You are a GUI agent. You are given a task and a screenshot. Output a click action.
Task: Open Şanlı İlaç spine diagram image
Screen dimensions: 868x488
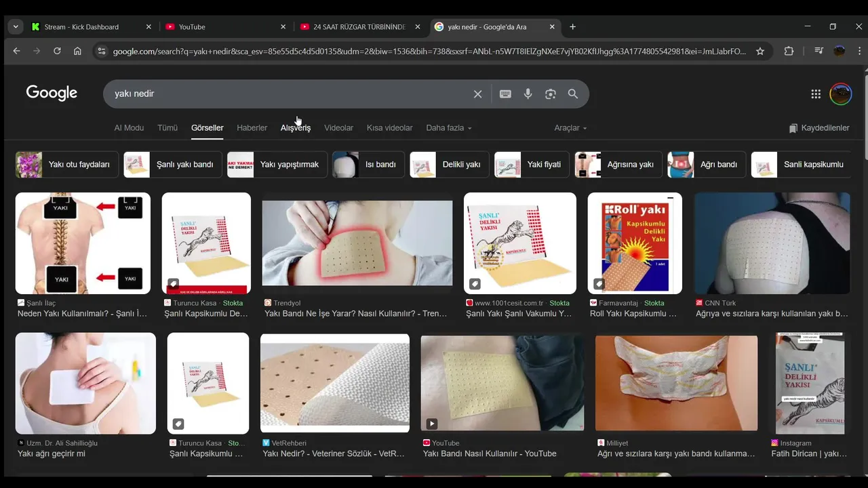[83, 243]
